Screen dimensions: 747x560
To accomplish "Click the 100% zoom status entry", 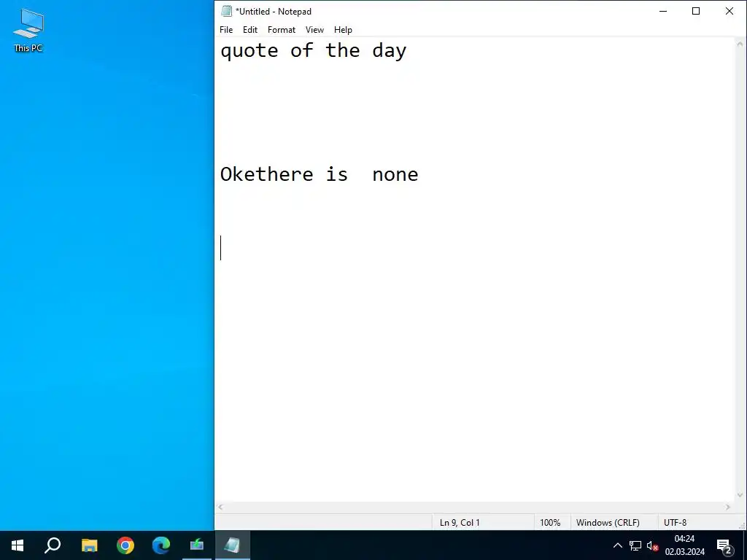I will pos(550,522).
